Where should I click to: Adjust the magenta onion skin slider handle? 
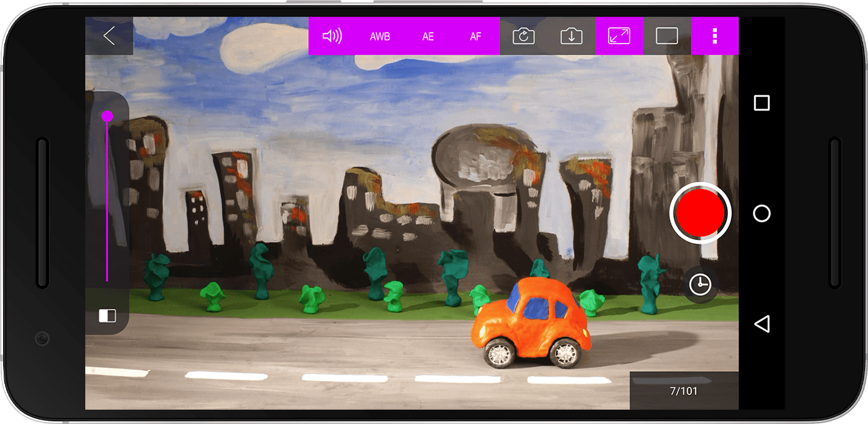108,116
